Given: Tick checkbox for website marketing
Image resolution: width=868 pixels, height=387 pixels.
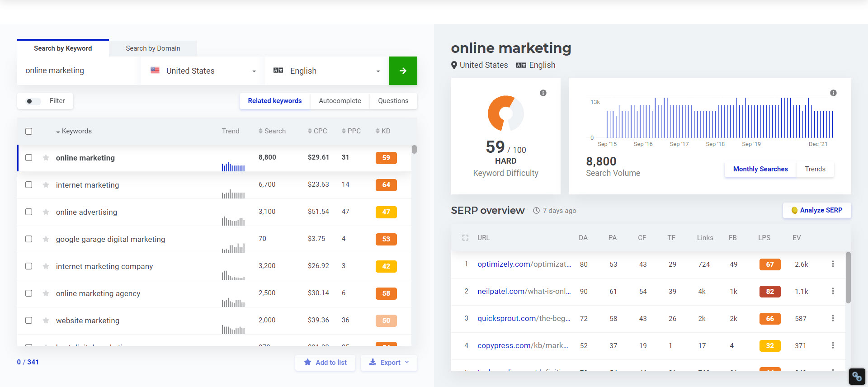Looking at the screenshot, I should (29, 321).
